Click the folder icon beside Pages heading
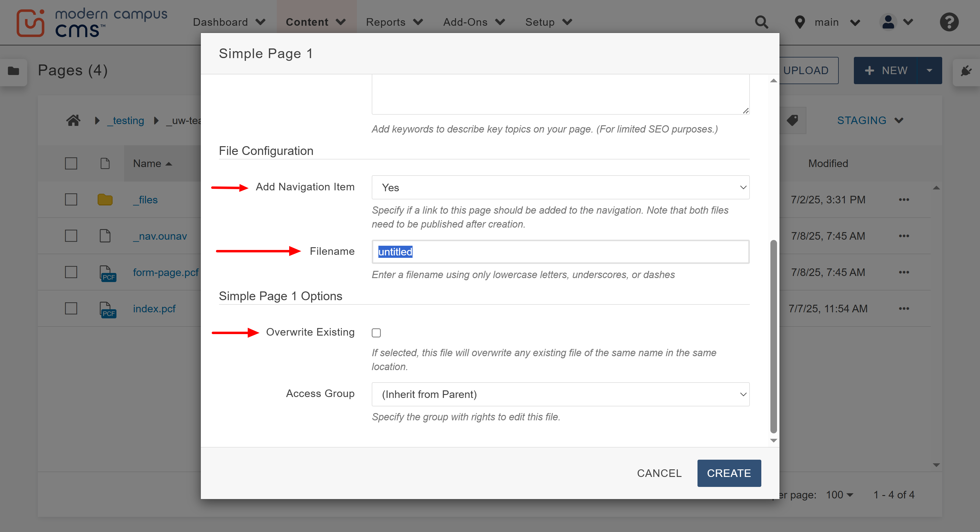 (x=14, y=72)
